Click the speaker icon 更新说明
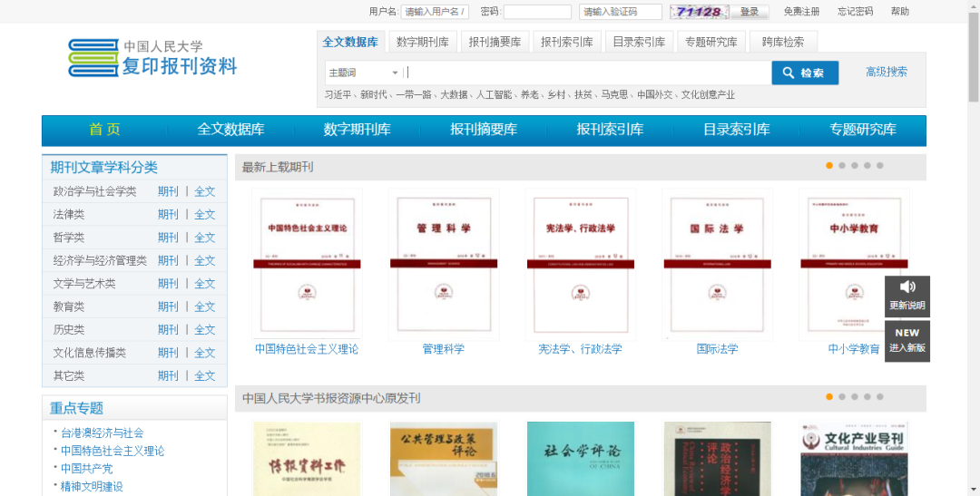This screenshot has height=496, width=980. pyautogui.click(x=906, y=297)
